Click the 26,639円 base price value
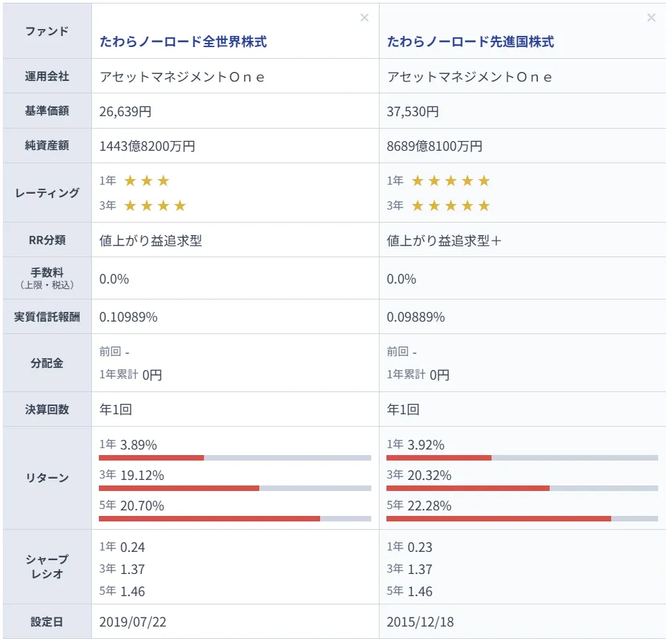The height and width of the screenshot is (639, 672). [125, 111]
